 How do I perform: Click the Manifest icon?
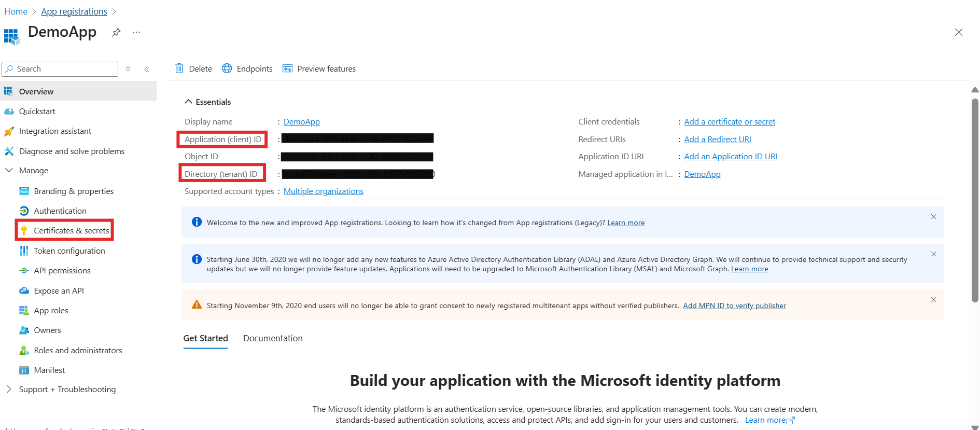coord(24,370)
